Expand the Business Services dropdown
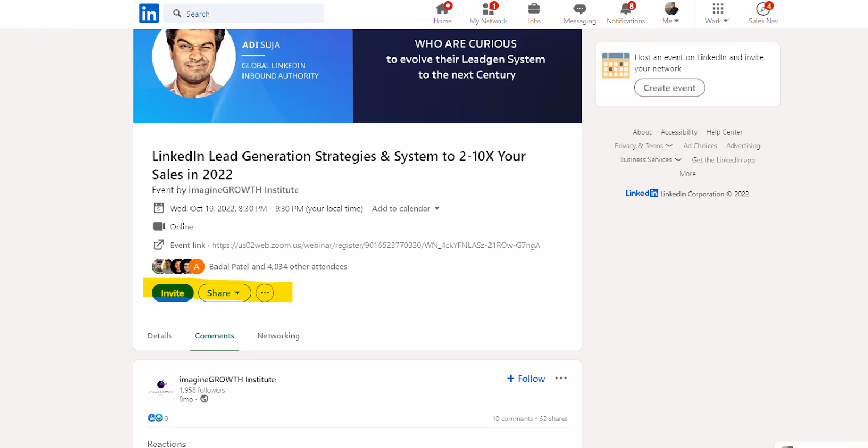Image resolution: width=868 pixels, height=448 pixels. (x=650, y=159)
